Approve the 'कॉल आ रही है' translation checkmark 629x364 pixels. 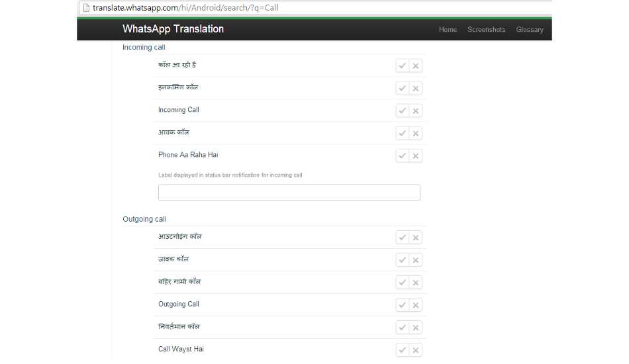[x=403, y=66]
